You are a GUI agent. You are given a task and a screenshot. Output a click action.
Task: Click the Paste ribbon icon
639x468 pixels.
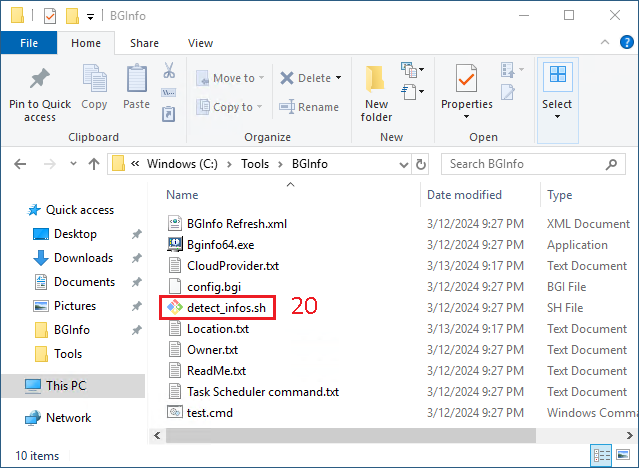coord(137,78)
